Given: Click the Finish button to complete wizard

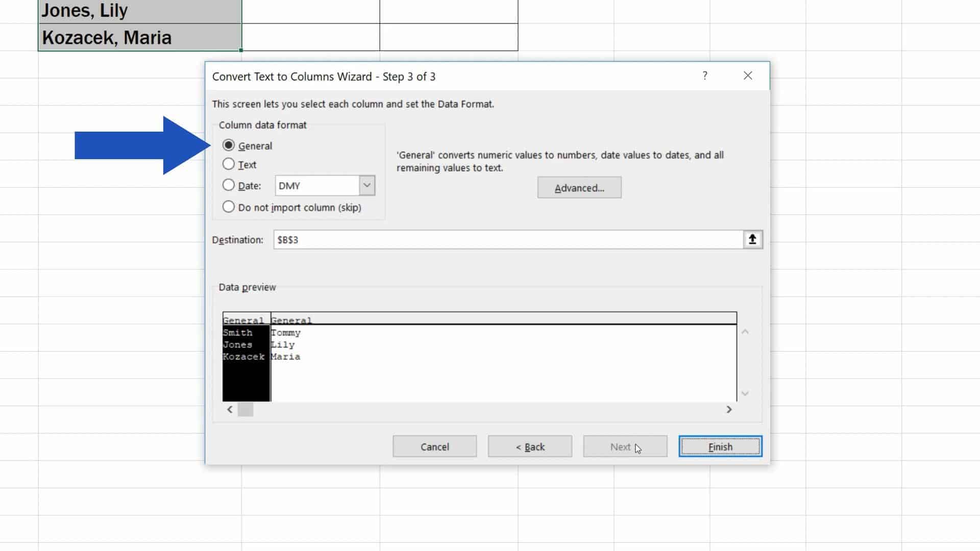Looking at the screenshot, I should [720, 446].
